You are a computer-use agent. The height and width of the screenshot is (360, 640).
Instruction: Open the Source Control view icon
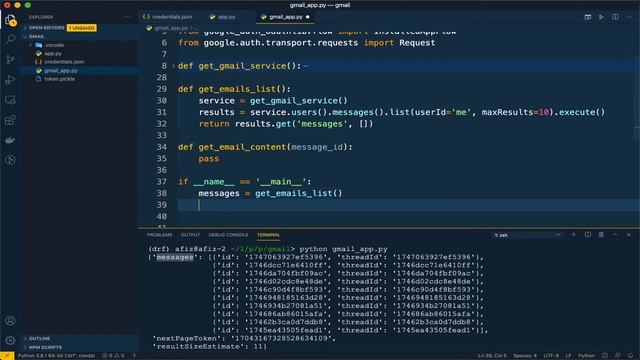[10, 60]
